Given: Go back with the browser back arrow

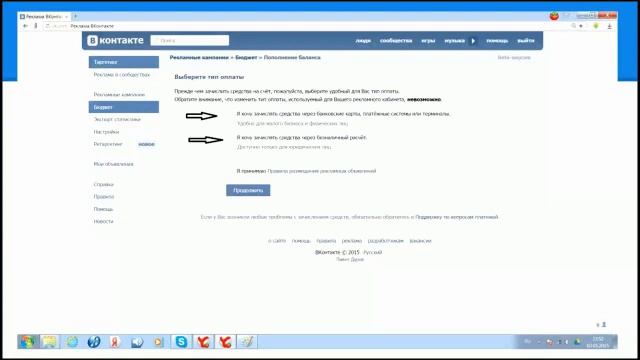Looking at the screenshot, I should coord(25,26).
